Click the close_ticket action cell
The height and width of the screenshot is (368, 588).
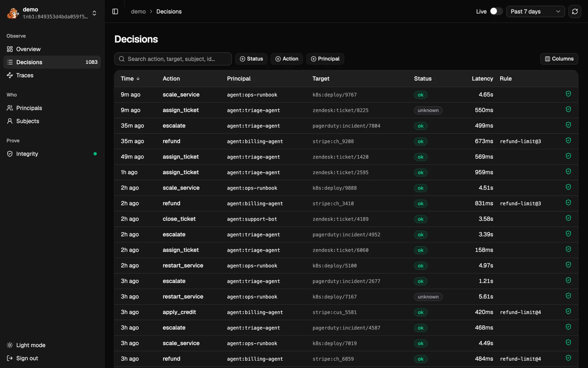coord(179,219)
